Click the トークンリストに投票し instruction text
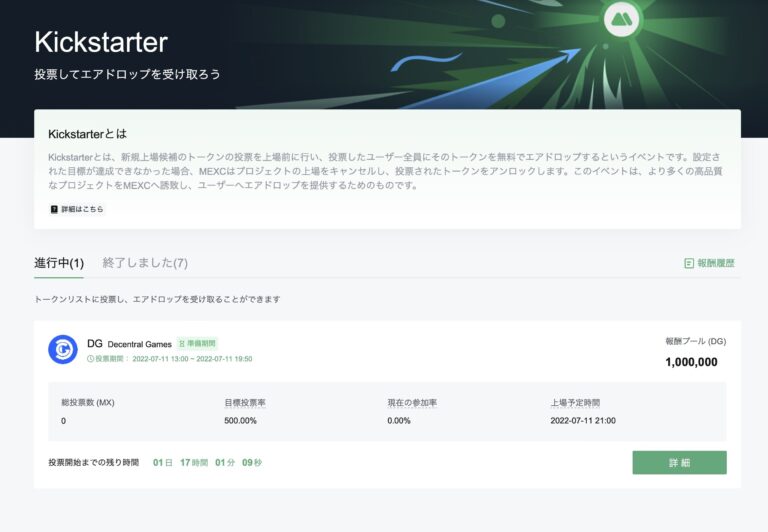Screen dimensions: 768x532 point(157,299)
